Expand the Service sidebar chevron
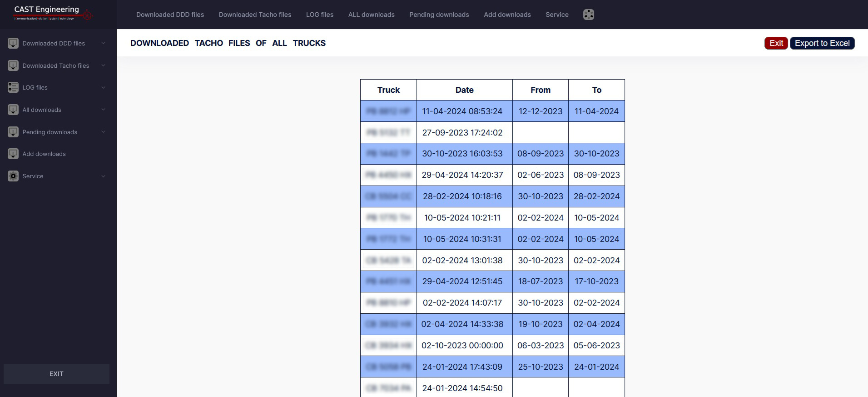Screen dimensions: 868x397 click(103, 176)
